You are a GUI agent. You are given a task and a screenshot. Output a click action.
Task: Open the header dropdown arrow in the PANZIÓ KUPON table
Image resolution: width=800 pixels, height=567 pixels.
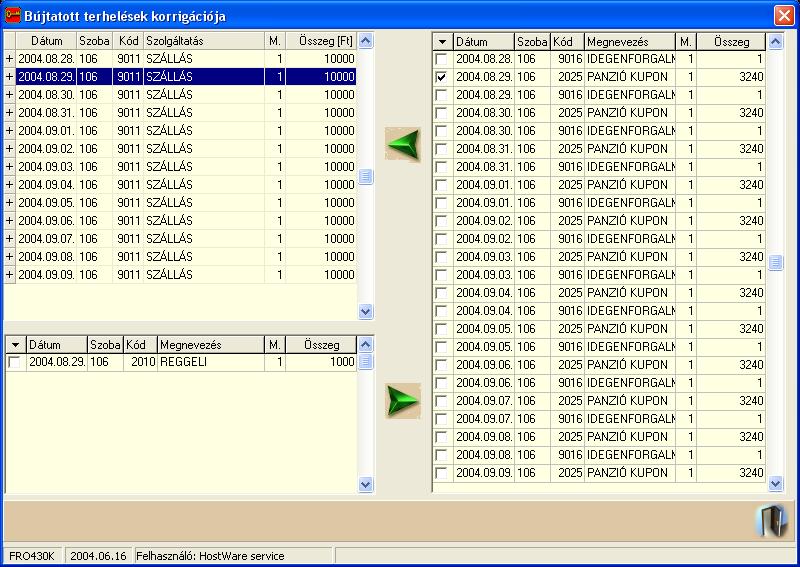[x=442, y=42]
